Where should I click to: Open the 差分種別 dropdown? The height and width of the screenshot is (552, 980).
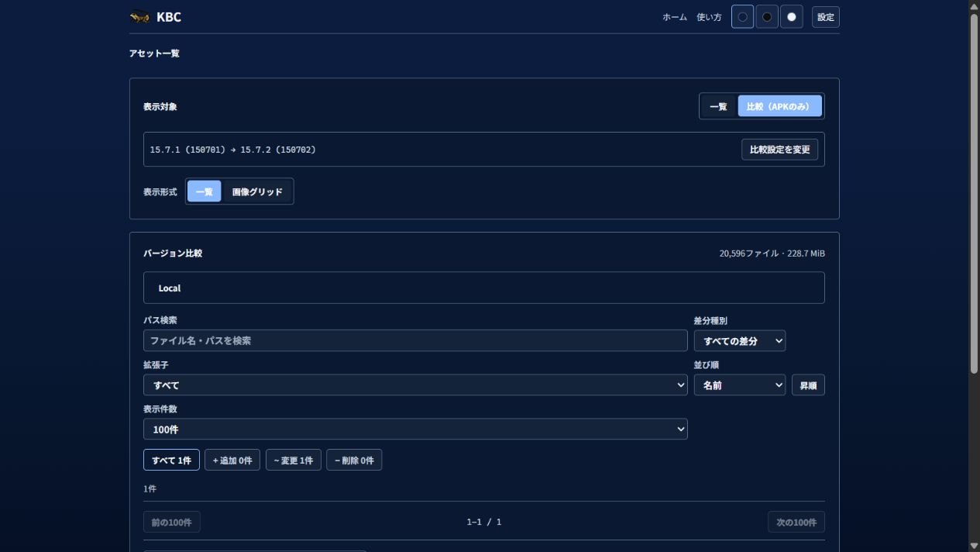[x=739, y=340]
